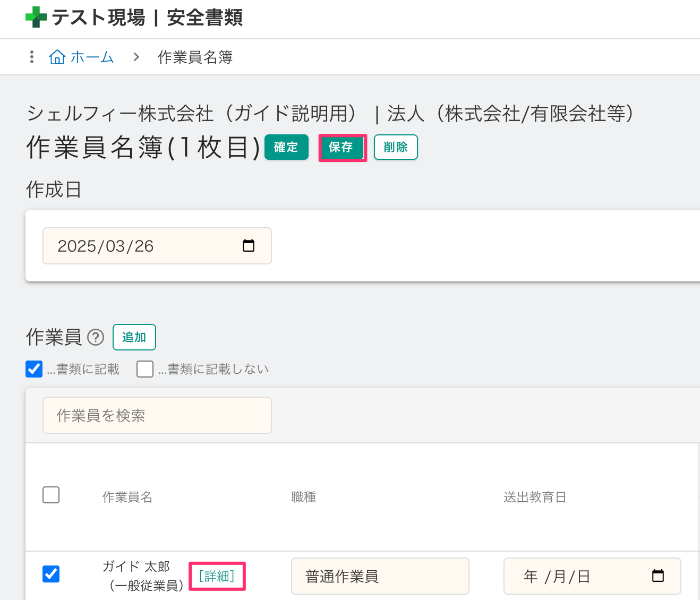Image resolution: width=700 pixels, height=600 pixels.
Task: Click the help question mark beside 作業員
Action: [x=96, y=337]
